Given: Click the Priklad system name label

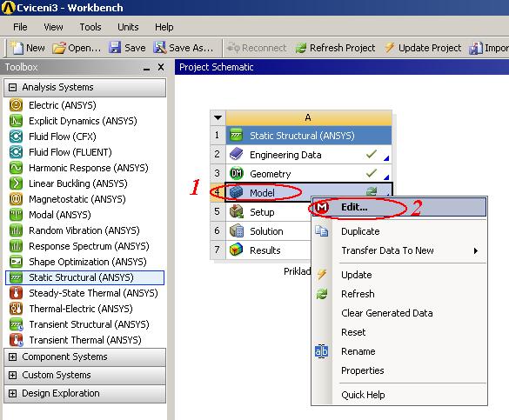Looking at the screenshot, I should click(297, 271).
